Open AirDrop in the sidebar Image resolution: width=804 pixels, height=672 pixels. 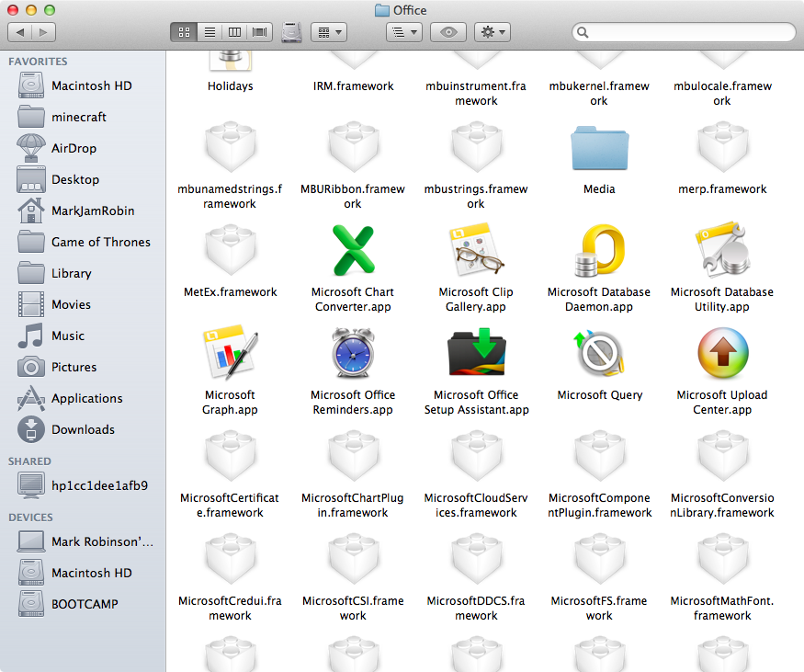coord(83,148)
